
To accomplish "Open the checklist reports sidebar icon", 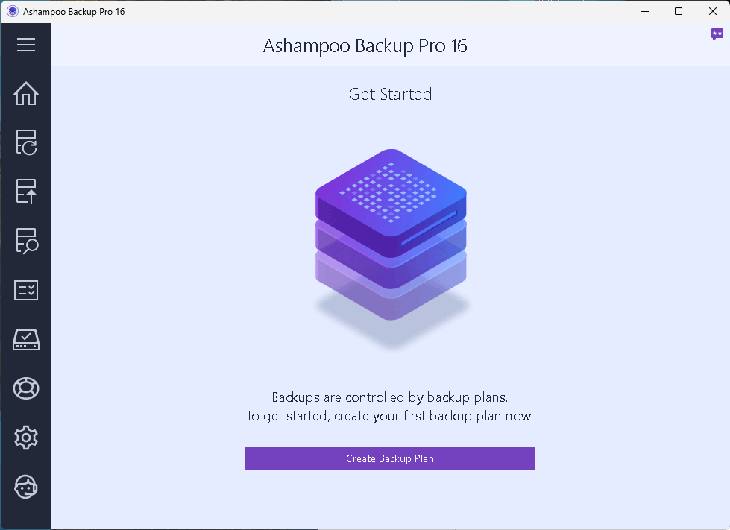I will click(26, 290).
